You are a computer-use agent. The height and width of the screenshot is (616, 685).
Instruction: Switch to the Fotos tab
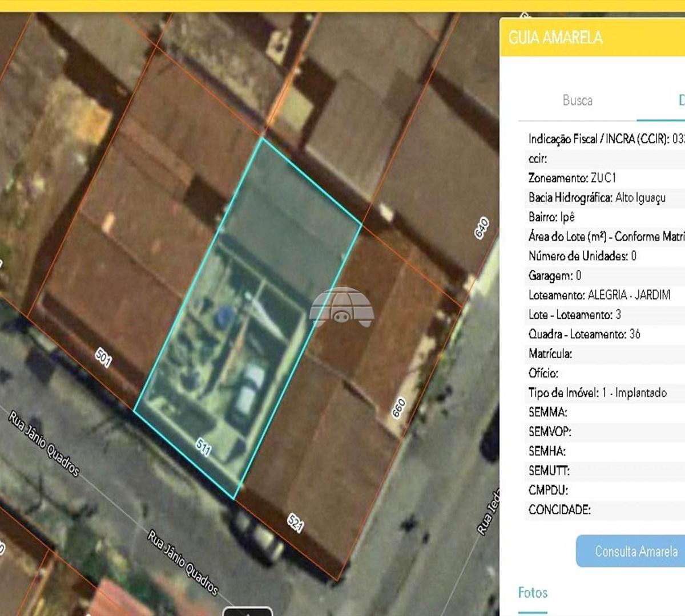click(x=533, y=593)
